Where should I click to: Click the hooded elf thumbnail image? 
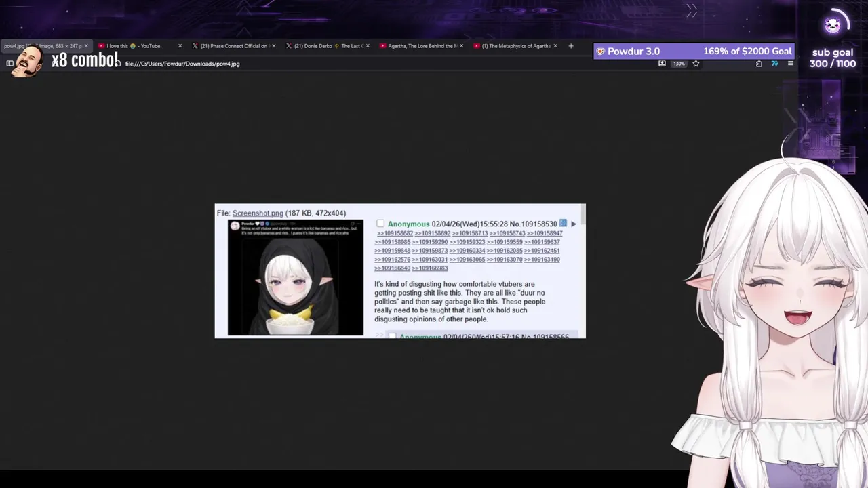(x=296, y=277)
